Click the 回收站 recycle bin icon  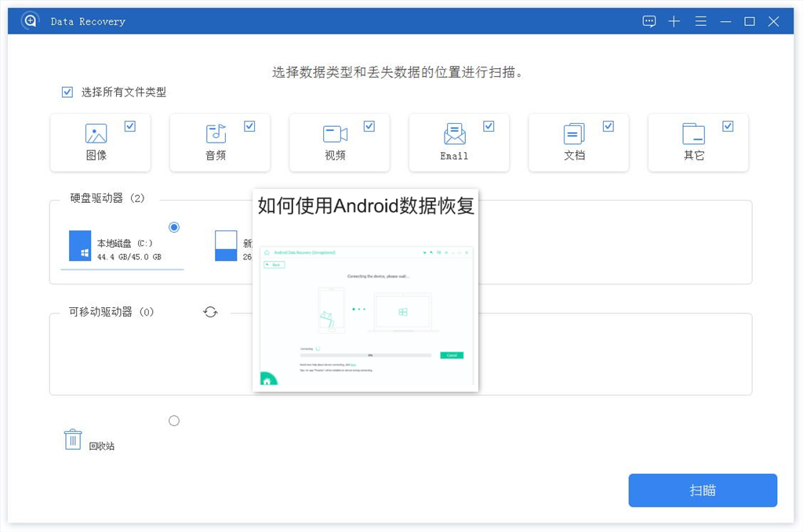73,440
